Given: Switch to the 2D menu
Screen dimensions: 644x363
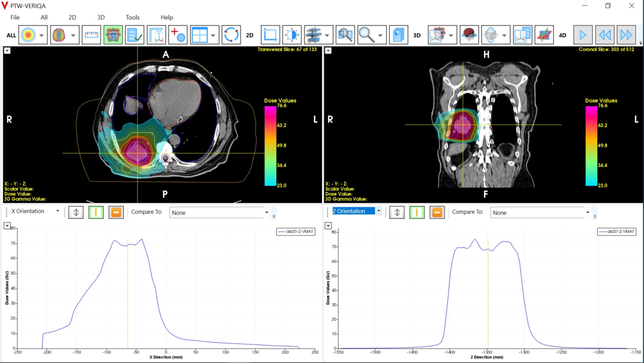Looking at the screenshot, I should coord(72,17).
